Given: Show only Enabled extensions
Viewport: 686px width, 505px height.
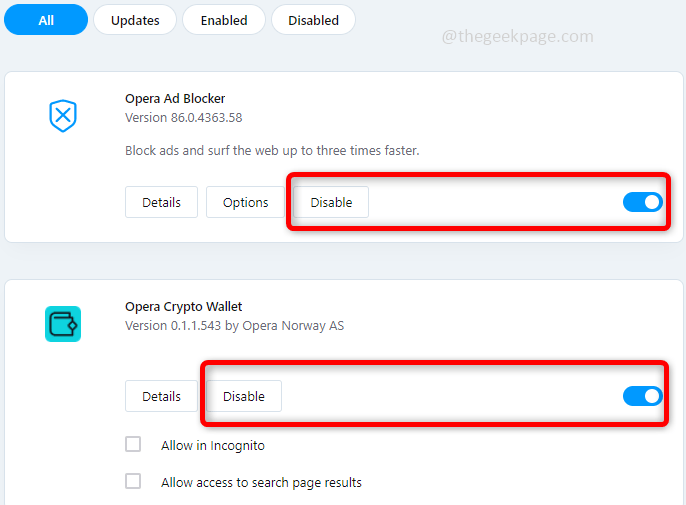Looking at the screenshot, I should 225,20.
